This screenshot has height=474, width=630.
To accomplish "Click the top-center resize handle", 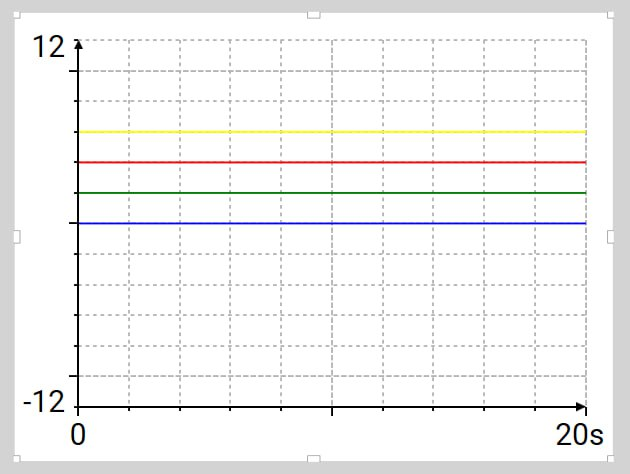I will [x=314, y=15].
